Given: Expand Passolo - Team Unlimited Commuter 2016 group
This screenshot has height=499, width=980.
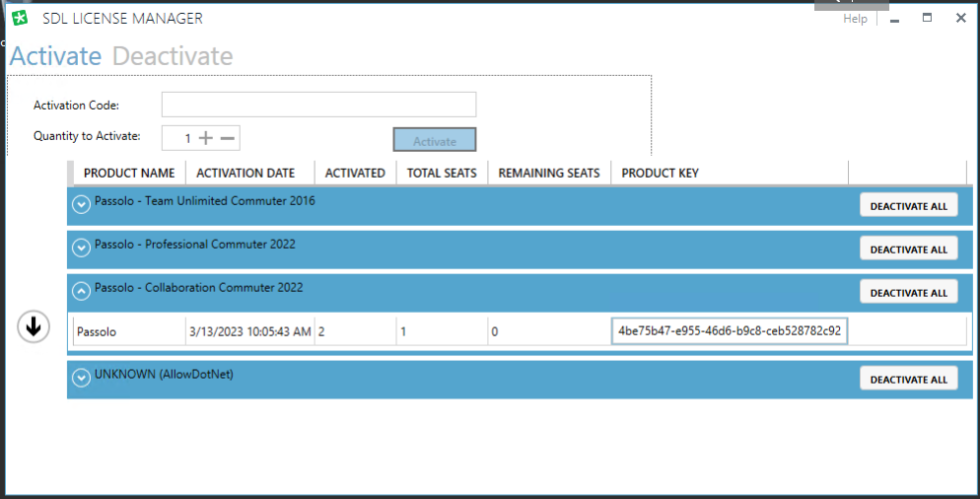Looking at the screenshot, I should [81, 204].
